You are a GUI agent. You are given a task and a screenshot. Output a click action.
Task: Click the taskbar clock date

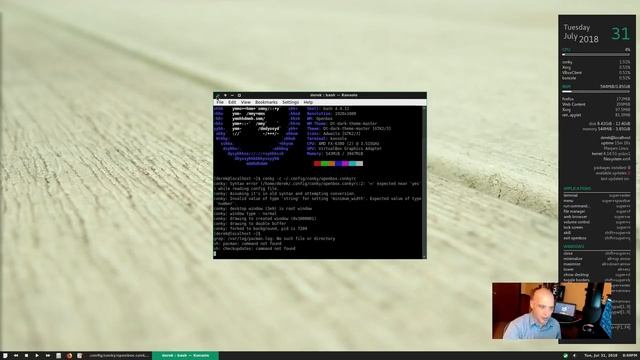tap(600, 356)
